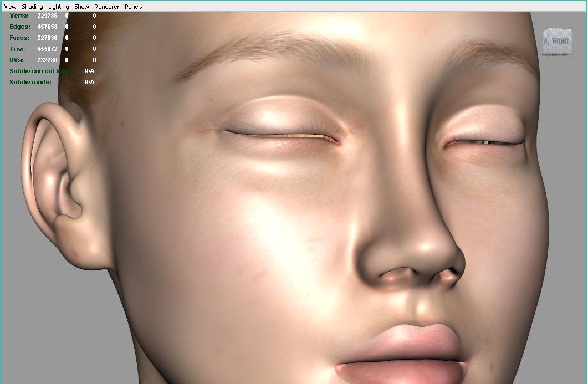This screenshot has width=588, height=384.
Task: Click N/A value beside Subdiv mode
Action: coord(89,82)
